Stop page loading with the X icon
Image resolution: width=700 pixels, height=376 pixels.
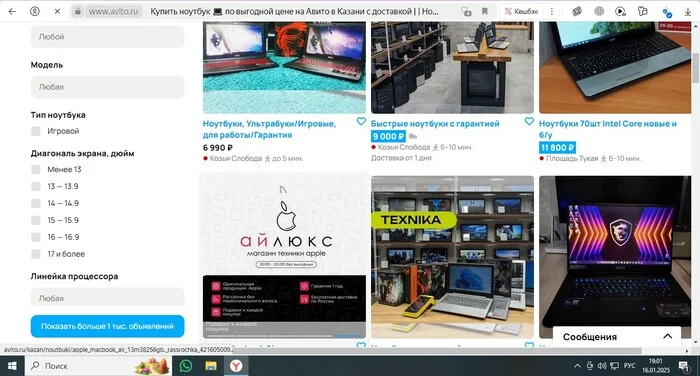tap(57, 12)
